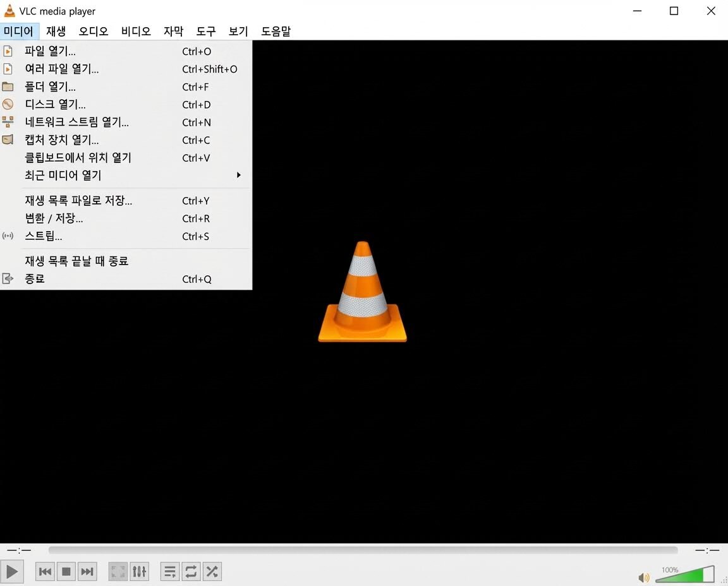This screenshot has height=586, width=728.
Task: Mute audio using the speaker icon
Action: 644,577
